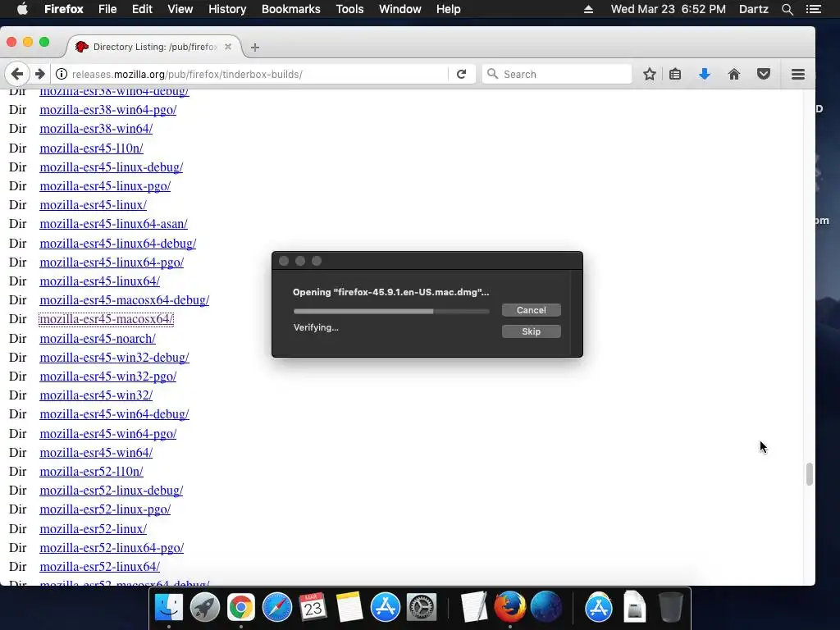Open mozilla-esr45-macosx64-debug/ link
Screen dimensions: 840x630
point(125,300)
